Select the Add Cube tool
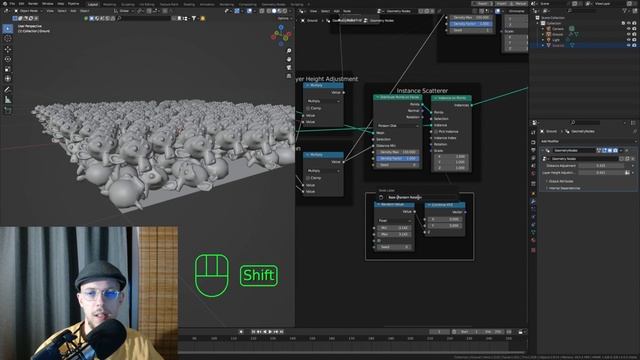 point(8,110)
